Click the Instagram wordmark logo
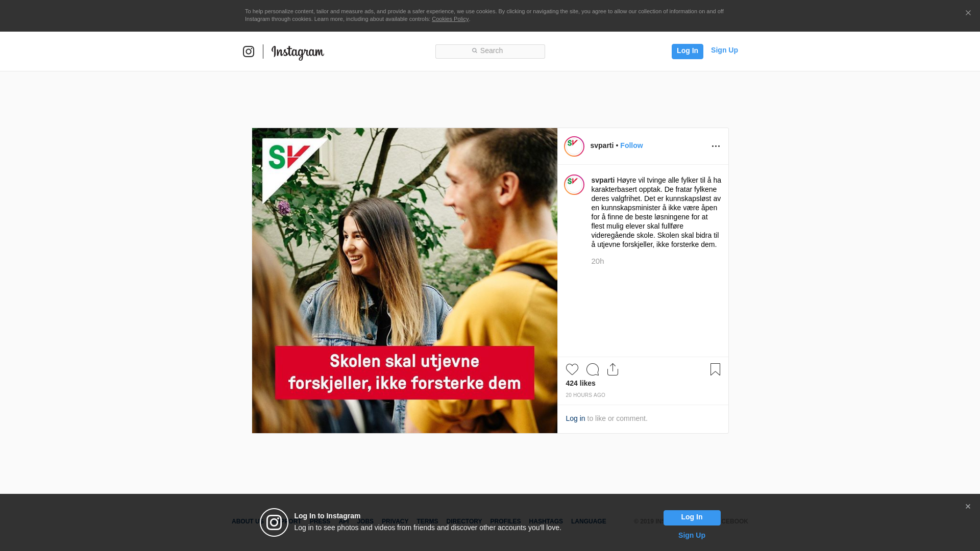Screen dimensions: 980x551 pos(298,52)
